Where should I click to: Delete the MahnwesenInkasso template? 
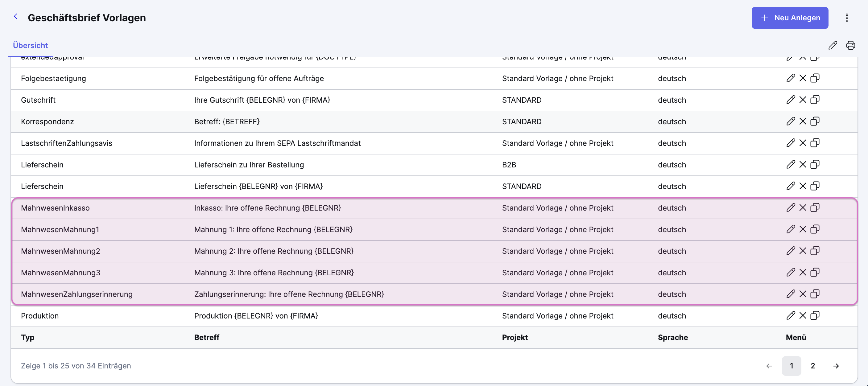click(803, 207)
